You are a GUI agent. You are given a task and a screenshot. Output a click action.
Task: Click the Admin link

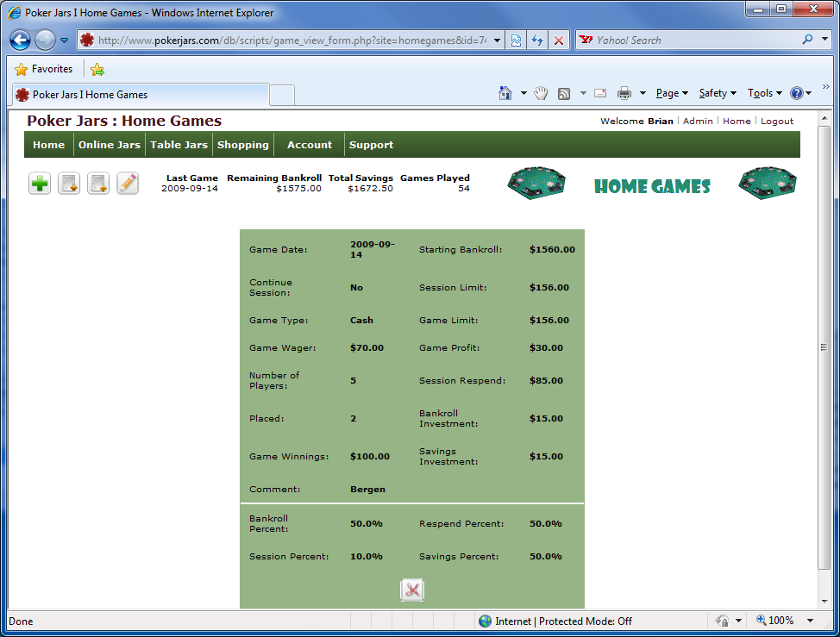pyautogui.click(x=698, y=121)
